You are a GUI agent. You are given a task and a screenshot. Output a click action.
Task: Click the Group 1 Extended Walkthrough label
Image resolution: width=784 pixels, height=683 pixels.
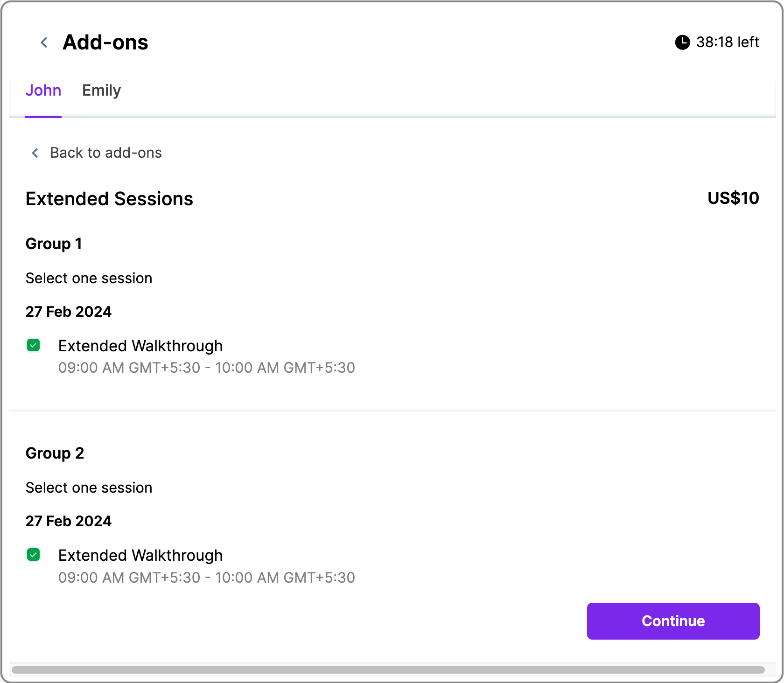pyautogui.click(x=140, y=346)
